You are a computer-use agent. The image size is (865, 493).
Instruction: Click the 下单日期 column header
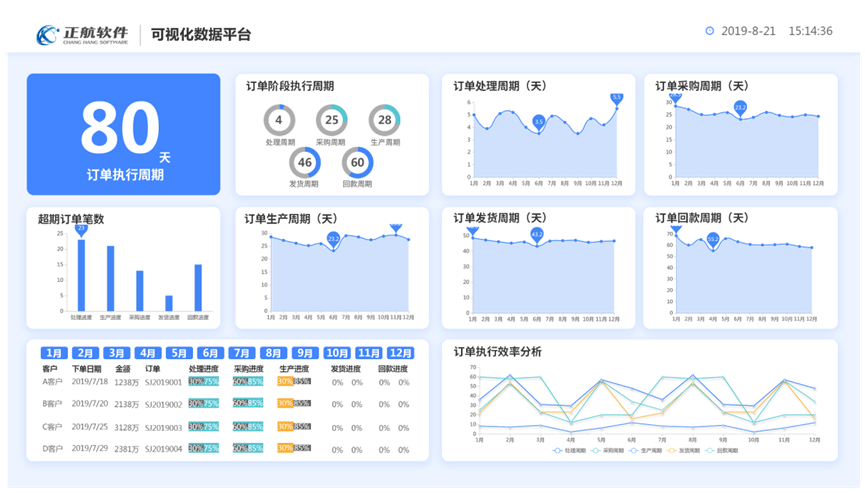click(87, 369)
